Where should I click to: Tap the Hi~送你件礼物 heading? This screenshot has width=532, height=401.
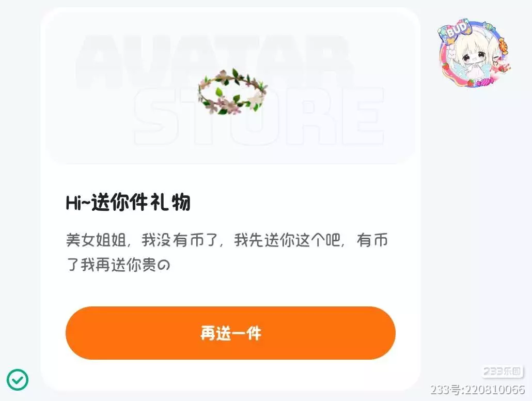(x=128, y=203)
